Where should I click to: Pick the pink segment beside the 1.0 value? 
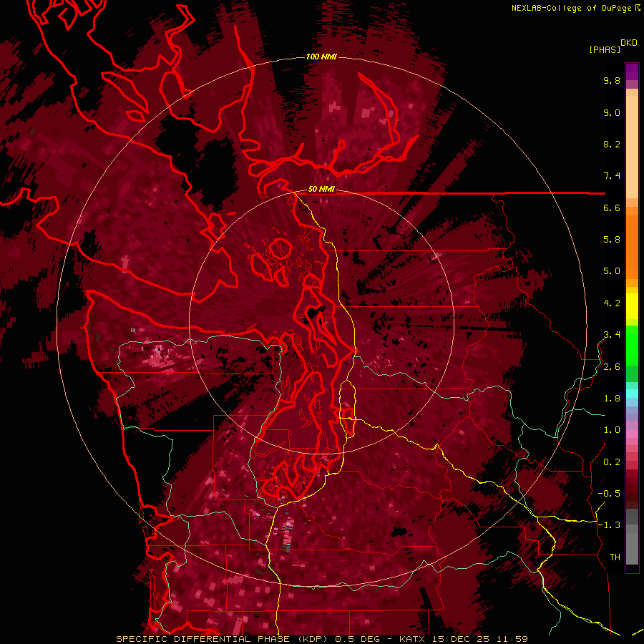[x=632, y=434]
